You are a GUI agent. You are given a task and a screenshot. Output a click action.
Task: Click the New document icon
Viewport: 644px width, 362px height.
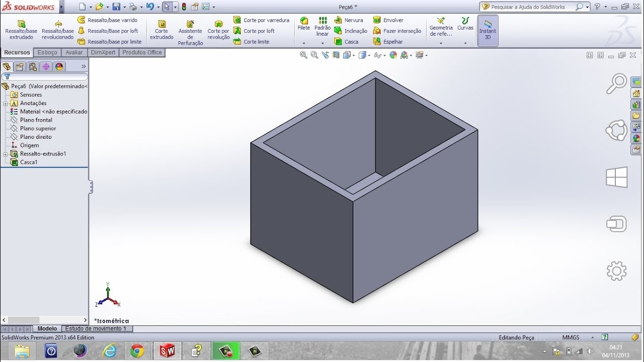click(x=83, y=7)
